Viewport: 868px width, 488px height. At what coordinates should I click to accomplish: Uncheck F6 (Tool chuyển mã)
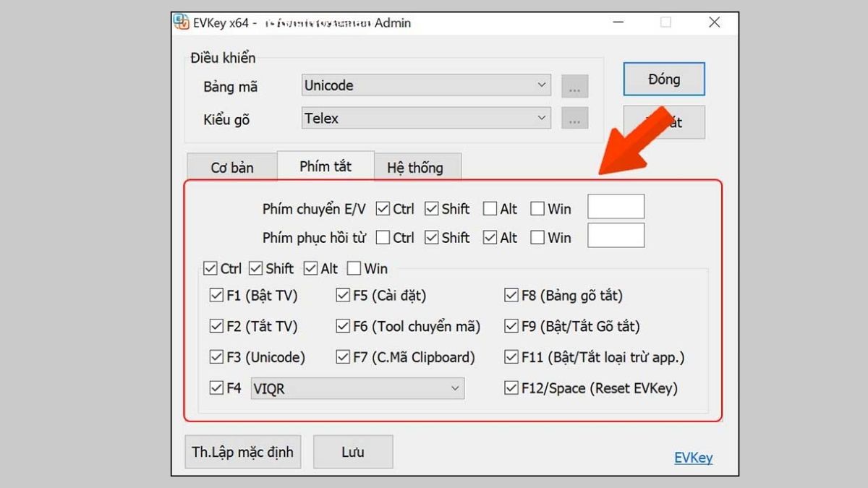pos(342,326)
